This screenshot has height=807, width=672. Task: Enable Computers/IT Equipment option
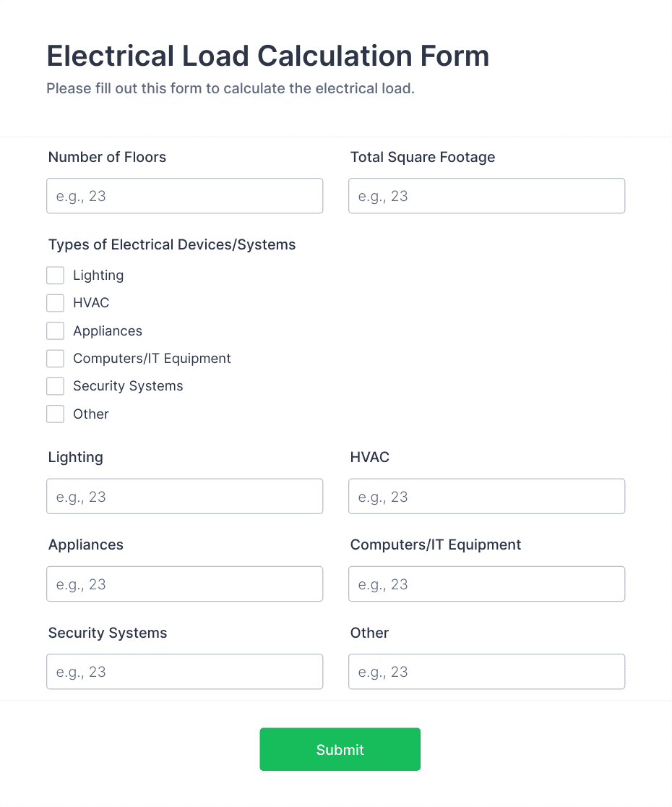55,358
